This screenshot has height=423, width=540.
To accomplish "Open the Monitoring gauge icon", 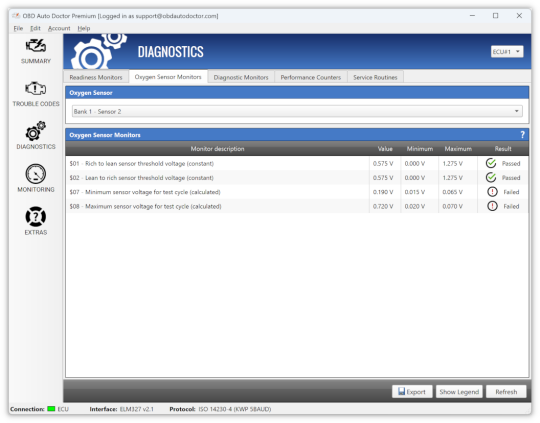I will click(36, 174).
